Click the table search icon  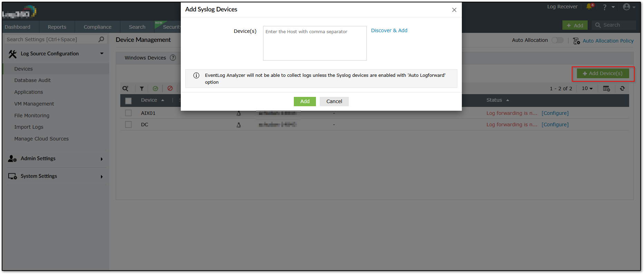(x=125, y=89)
